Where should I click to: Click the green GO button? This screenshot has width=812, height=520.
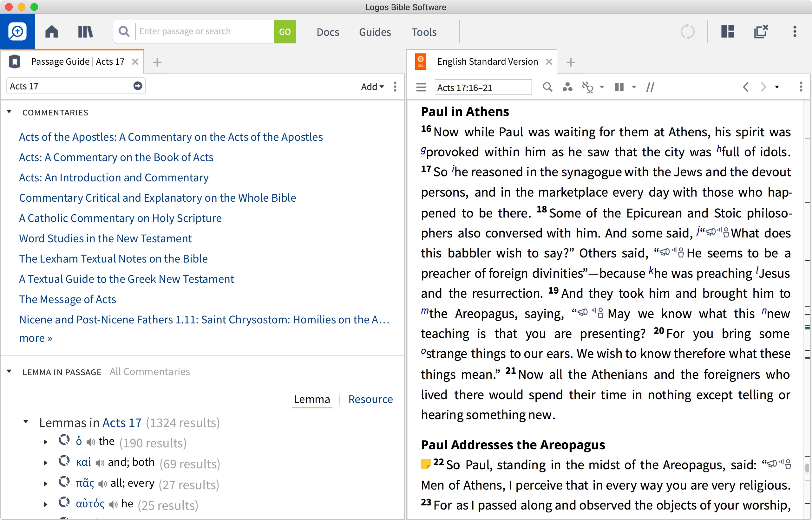(285, 31)
